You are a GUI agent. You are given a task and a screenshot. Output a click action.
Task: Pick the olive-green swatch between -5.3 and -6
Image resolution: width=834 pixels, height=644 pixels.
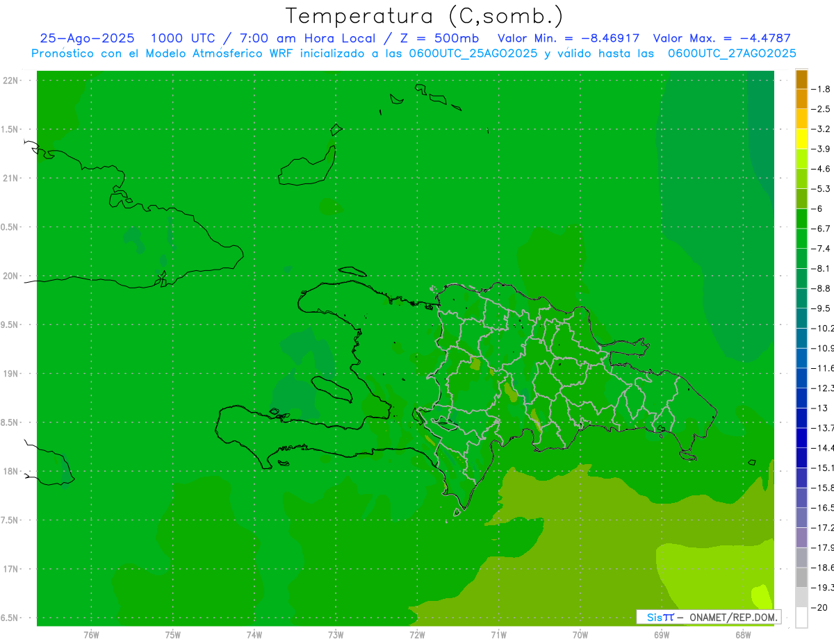pyautogui.click(x=801, y=199)
